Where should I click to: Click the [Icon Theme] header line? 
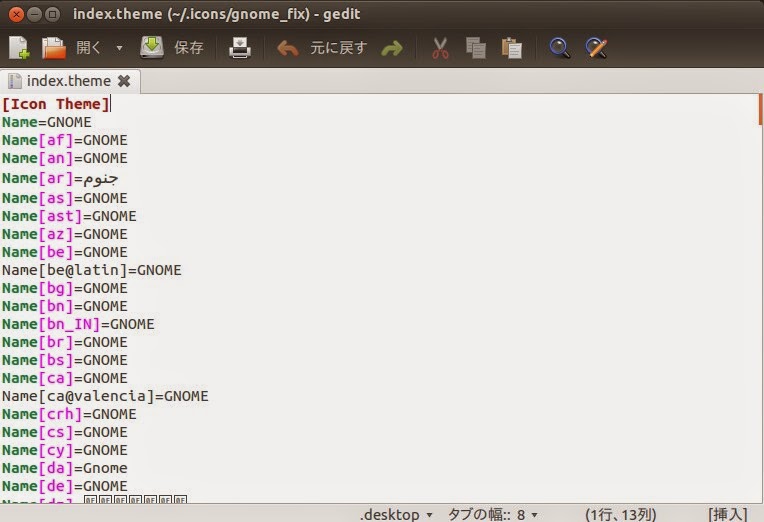point(56,104)
